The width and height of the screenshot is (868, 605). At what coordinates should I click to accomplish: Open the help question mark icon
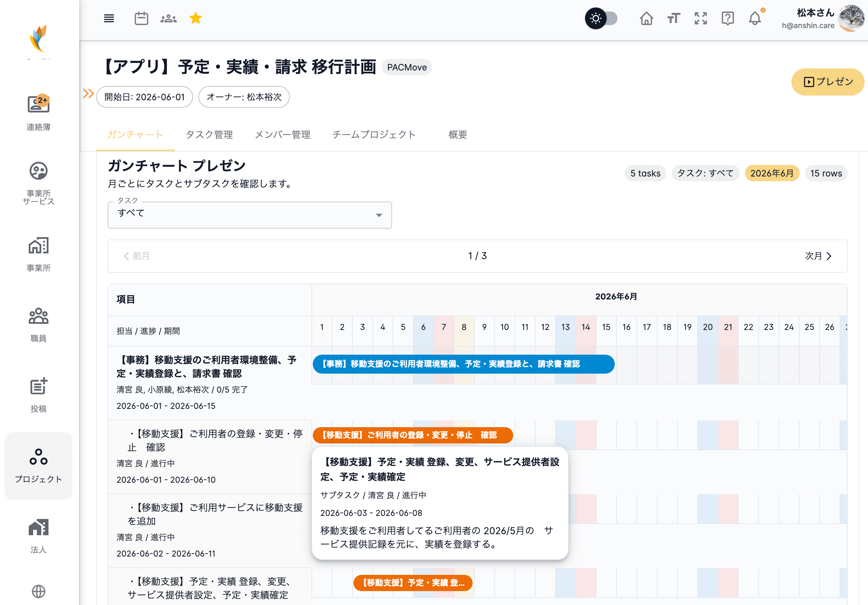[728, 18]
